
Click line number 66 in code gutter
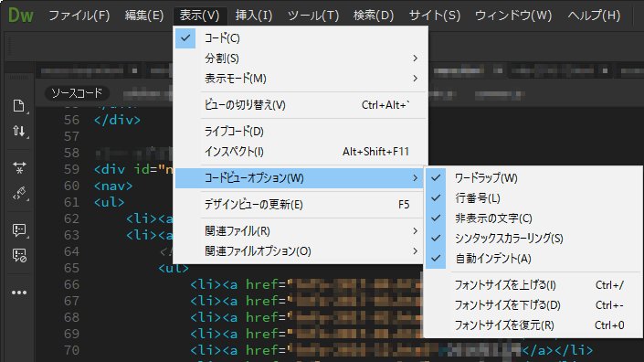click(71, 284)
